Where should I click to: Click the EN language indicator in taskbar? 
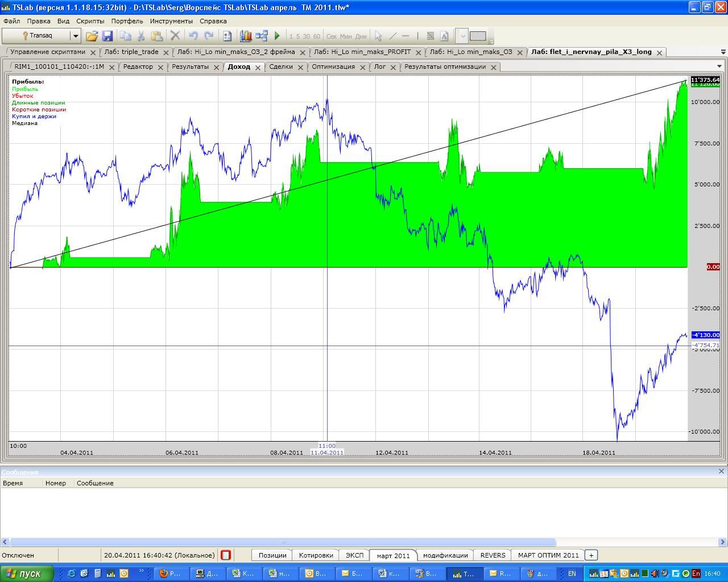coord(572,573)
